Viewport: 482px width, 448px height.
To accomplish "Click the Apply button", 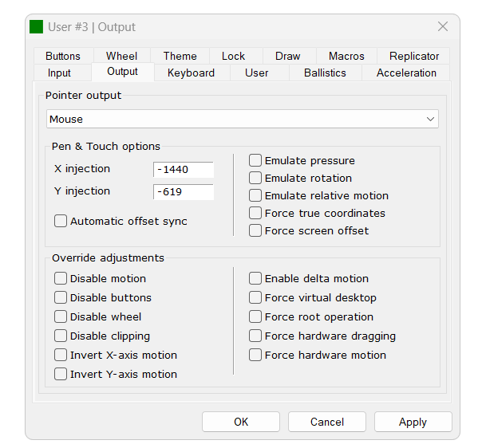I will tap(413, 422).
